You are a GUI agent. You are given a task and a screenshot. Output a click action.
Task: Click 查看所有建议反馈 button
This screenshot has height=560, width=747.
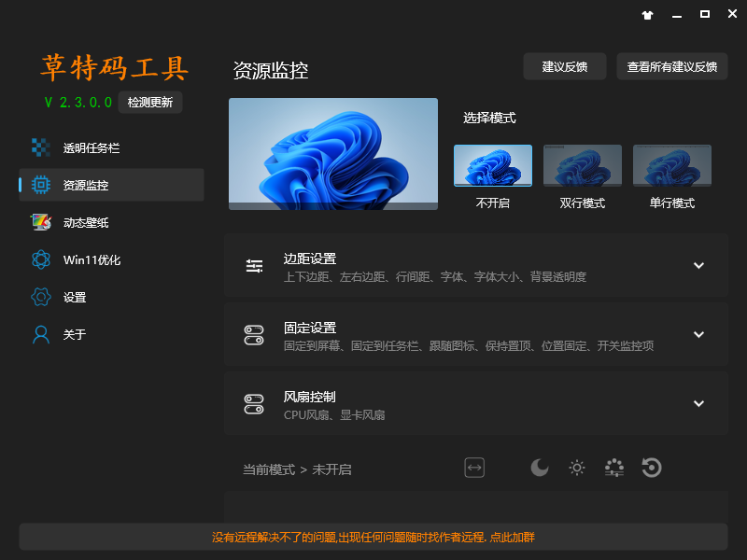click(671, 66)
